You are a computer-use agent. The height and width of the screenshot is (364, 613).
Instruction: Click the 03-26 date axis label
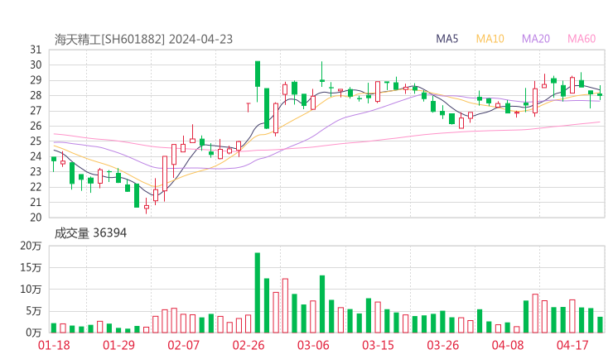442,345
